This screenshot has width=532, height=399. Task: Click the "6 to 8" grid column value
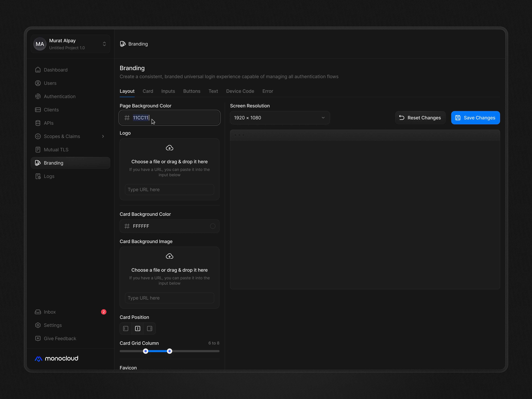pos(214,343)
